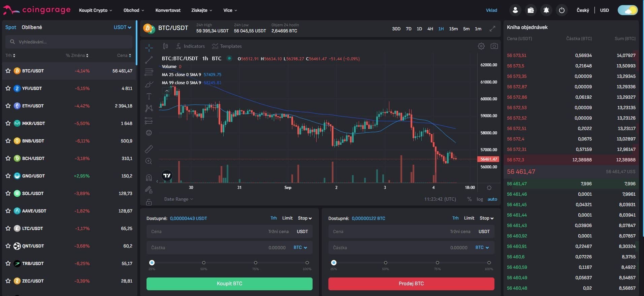Expand the USDT market dropdown
644x296 pixels.
point(122,27)
